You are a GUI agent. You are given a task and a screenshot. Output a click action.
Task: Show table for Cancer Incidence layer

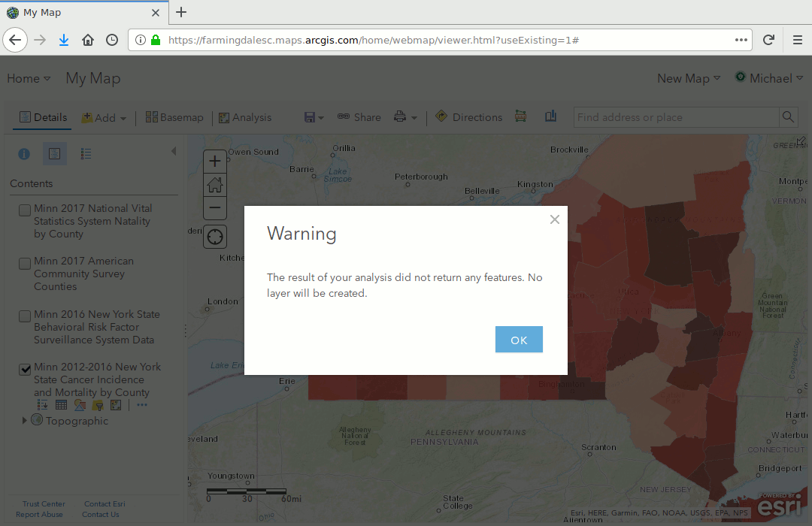click(62, 405)
